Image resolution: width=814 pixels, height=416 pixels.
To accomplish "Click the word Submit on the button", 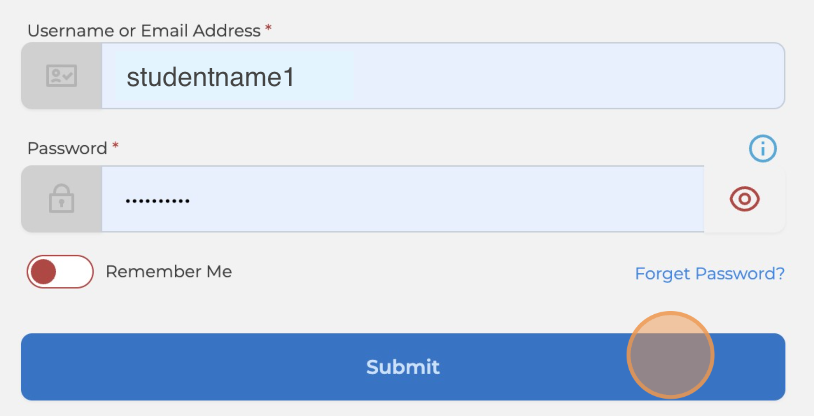I will coord(403,367).
